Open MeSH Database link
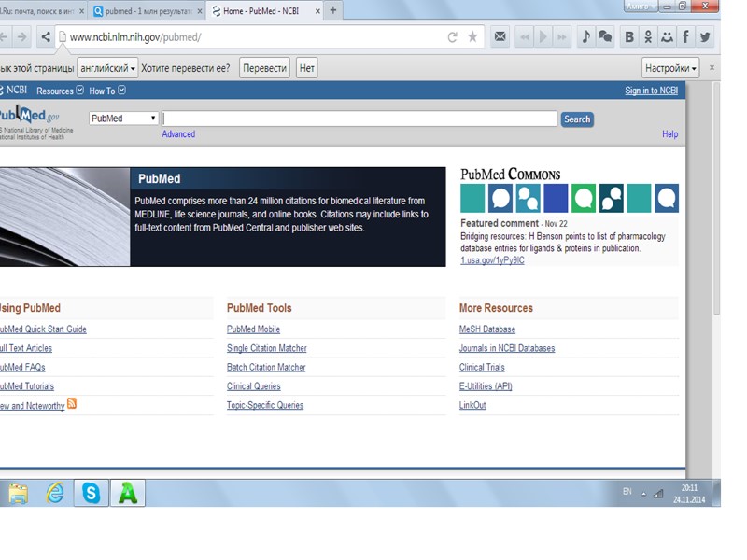Viewport: 747px width, 560px height. [x=487, y=329]
